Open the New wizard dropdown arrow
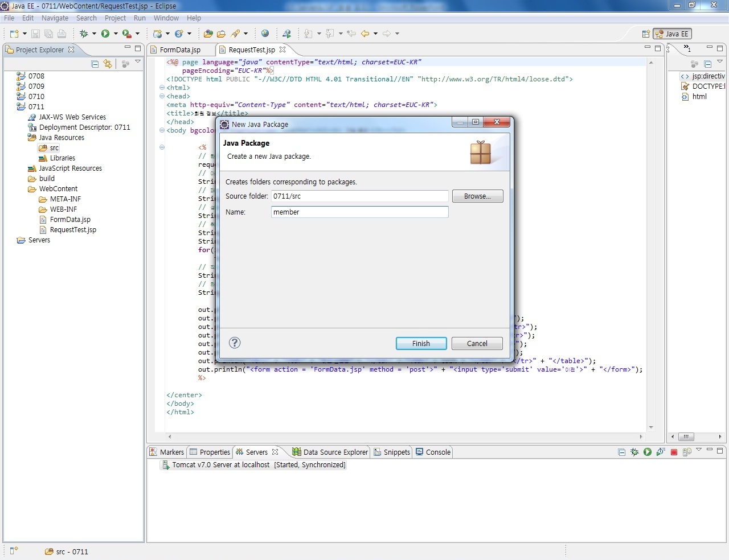The width and height of the screenshot is (729, 560). coord(24,34)
